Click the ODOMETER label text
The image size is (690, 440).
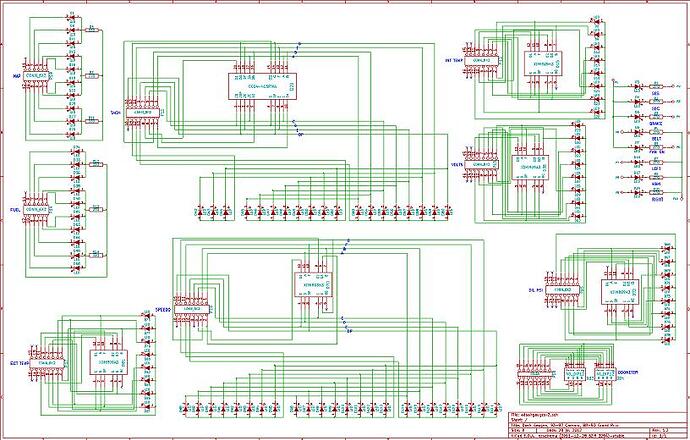coord(628,372)
